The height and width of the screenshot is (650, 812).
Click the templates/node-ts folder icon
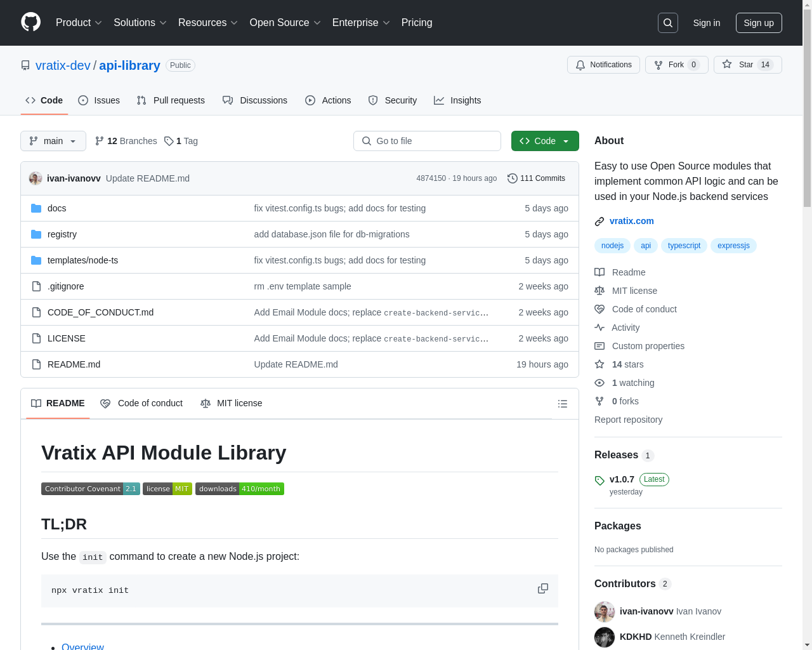click(x=36, y=260)
